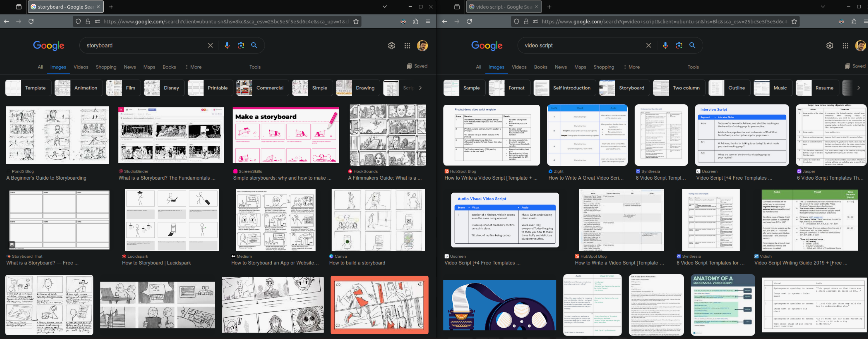Expand More menu in video script search tabs
The width and height of the screenshot is (868, 339).
[632, 67]
